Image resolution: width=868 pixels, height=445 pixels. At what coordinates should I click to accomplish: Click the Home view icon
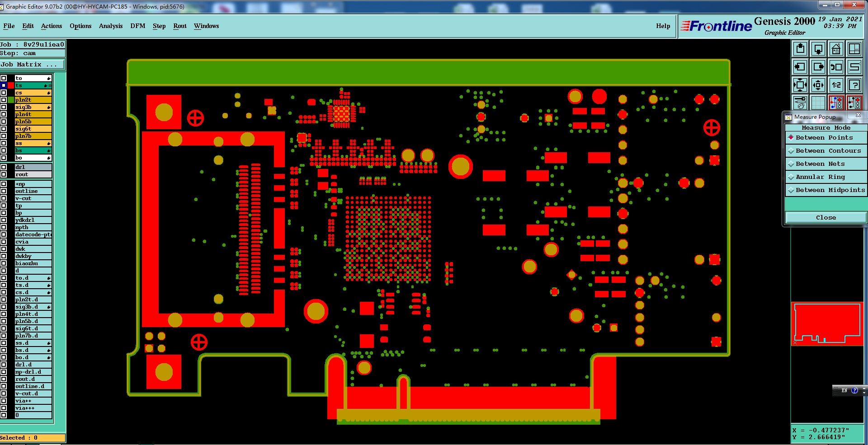(836, 49)
